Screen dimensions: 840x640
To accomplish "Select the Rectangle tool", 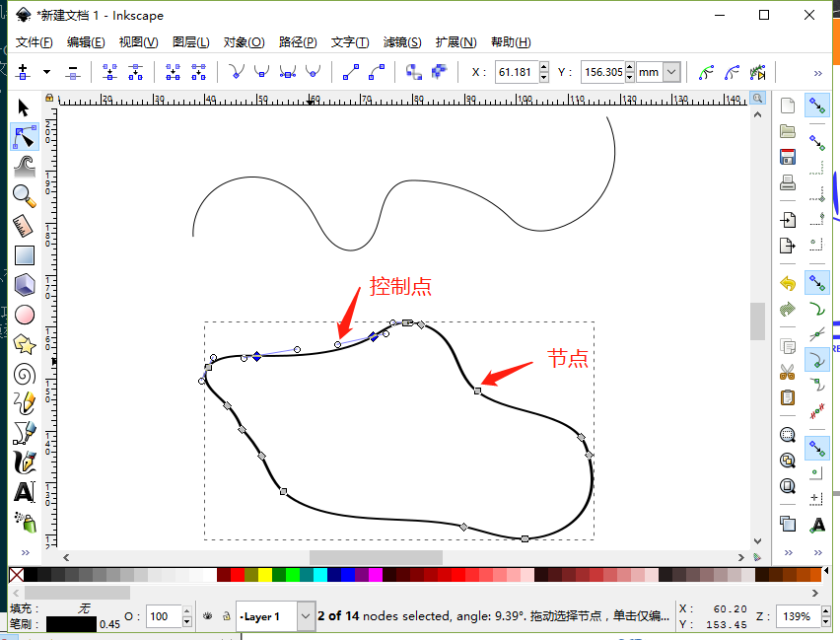I will 24,254.
